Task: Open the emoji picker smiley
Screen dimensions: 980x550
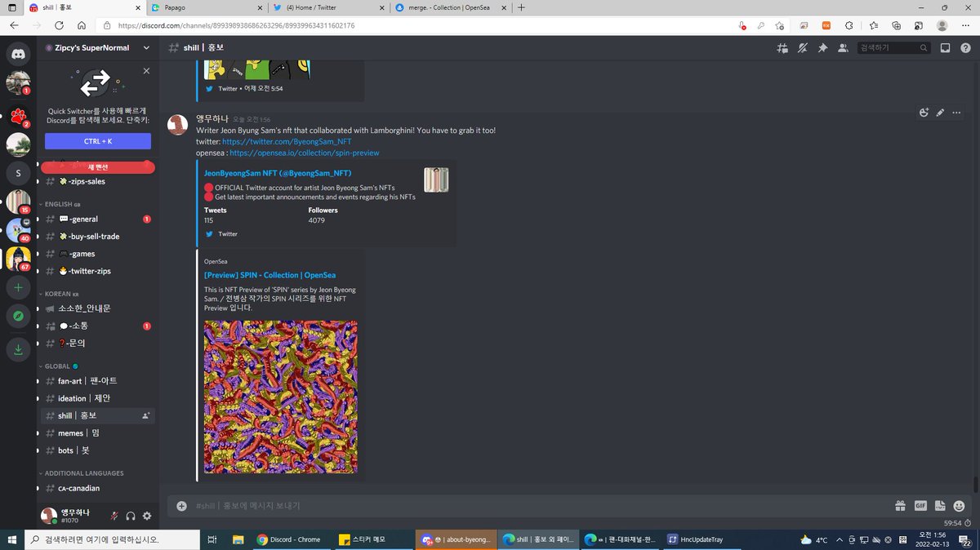Action: 960,506
